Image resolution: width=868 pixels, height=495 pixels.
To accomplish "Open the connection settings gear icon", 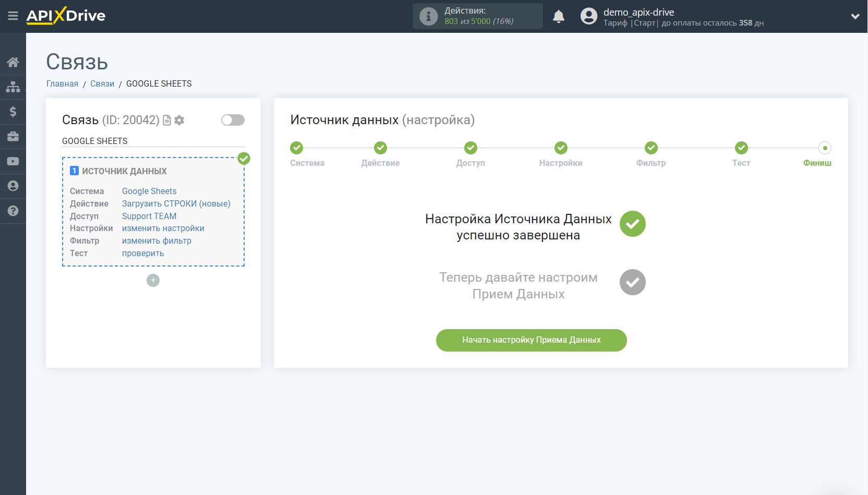I will 179,120.
